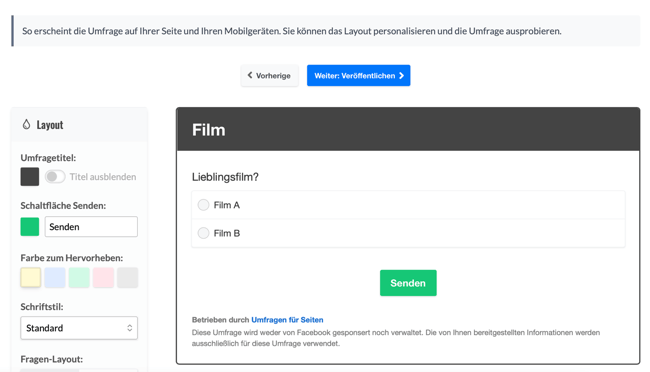Open the green Schaltfläche Senden color swatch
Screen dimensions: 650x372
(30, 227)
